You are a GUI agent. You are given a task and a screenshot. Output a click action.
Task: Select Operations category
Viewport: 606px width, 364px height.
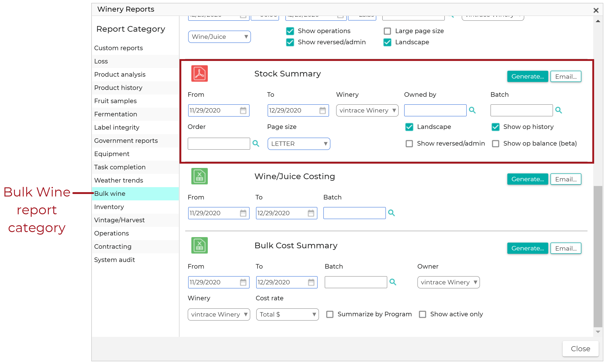click(135, 233)
